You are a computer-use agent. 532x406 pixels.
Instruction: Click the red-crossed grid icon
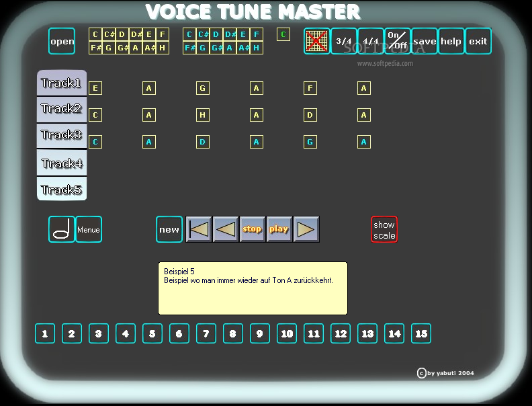316,41
